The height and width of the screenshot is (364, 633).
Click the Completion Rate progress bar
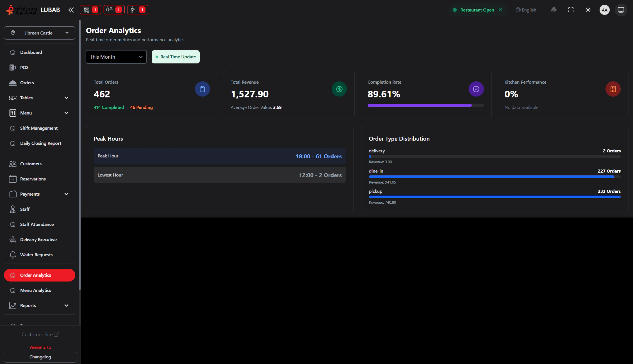pyautogui.click(x=425, y=106)
